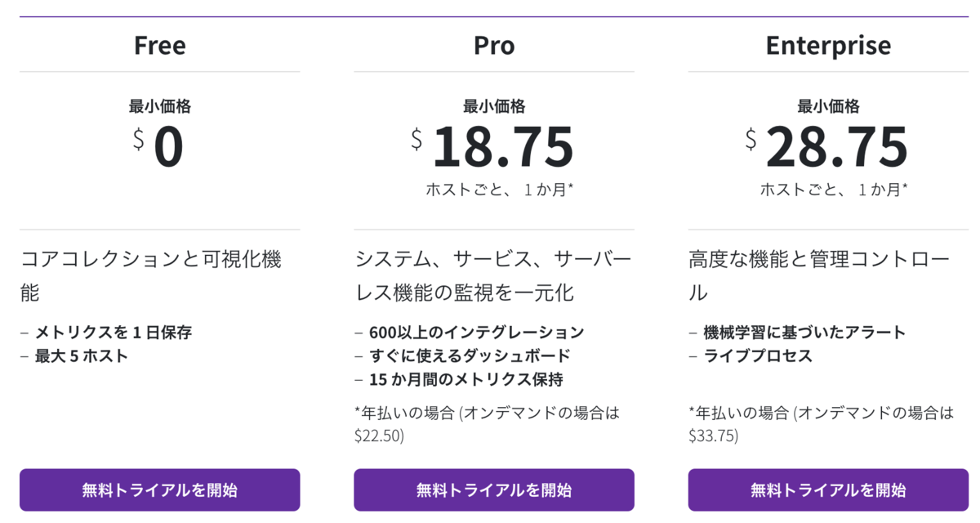Click Free plan description 'コアコレクションと可視化機能'
The width and height of the screenshot is (980, 523).
tap(151, 275)
